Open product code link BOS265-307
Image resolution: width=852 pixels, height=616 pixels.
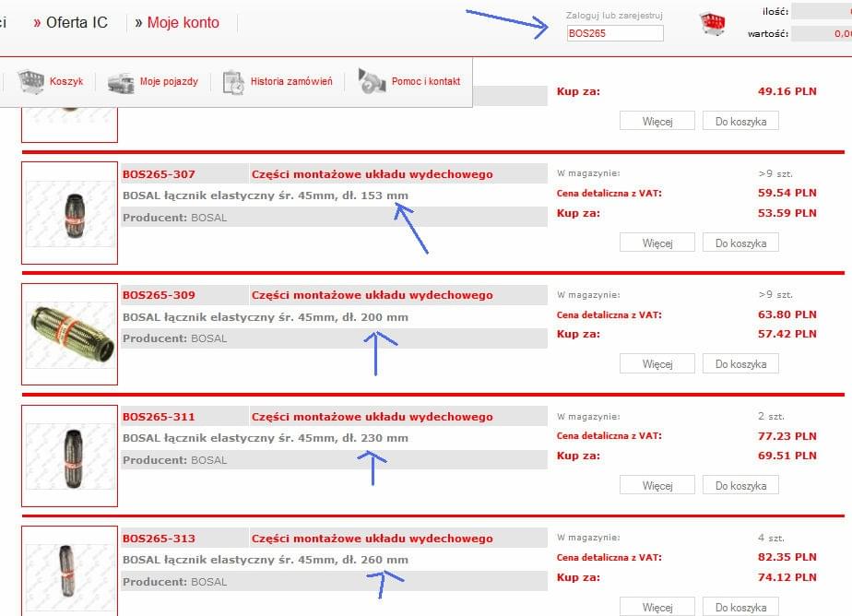tap(159, 174)
